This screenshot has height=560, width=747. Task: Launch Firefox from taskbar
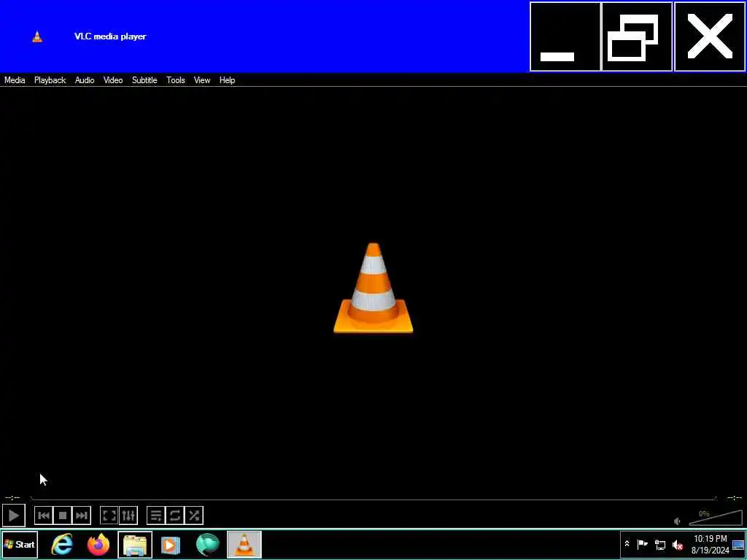coord(98,544)
